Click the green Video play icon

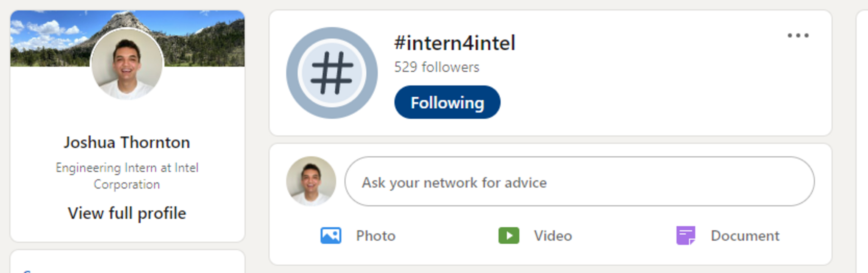pos(509,236)
